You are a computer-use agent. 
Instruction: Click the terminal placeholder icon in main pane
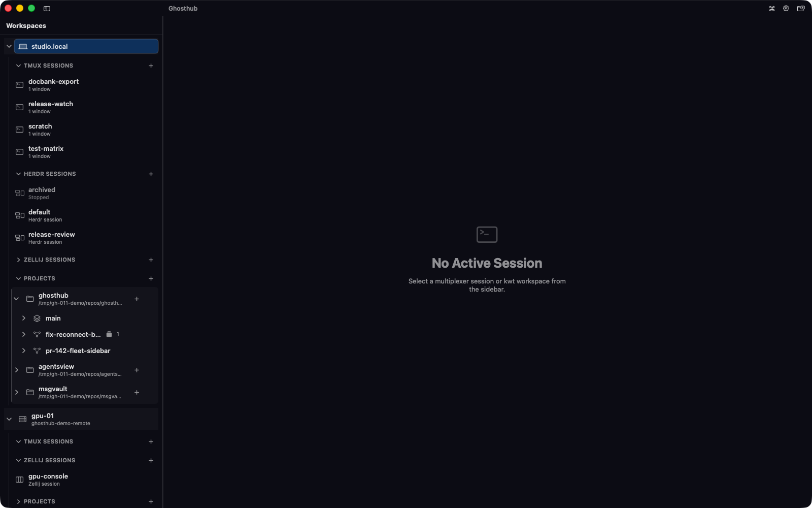point(487,234)
